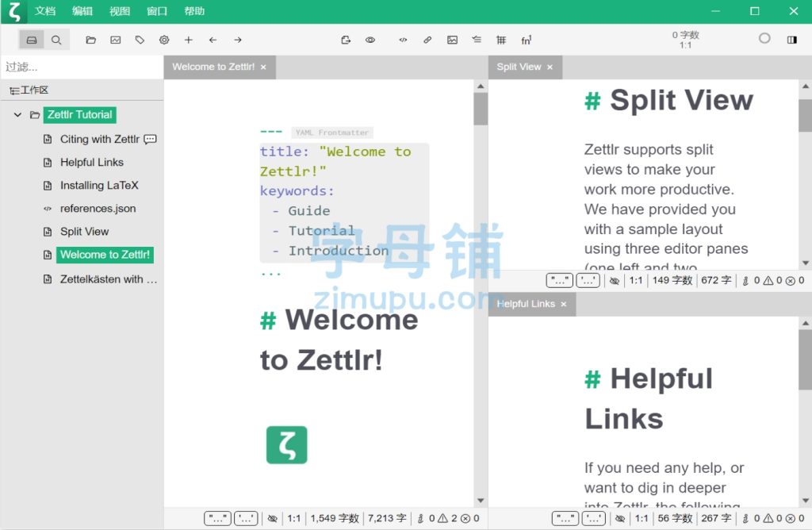Close the Welcome to Zettlr! tab
Image resolution: width=812 pixels, height=530 pixels.
pyautogui.click(x=263, y=67)
